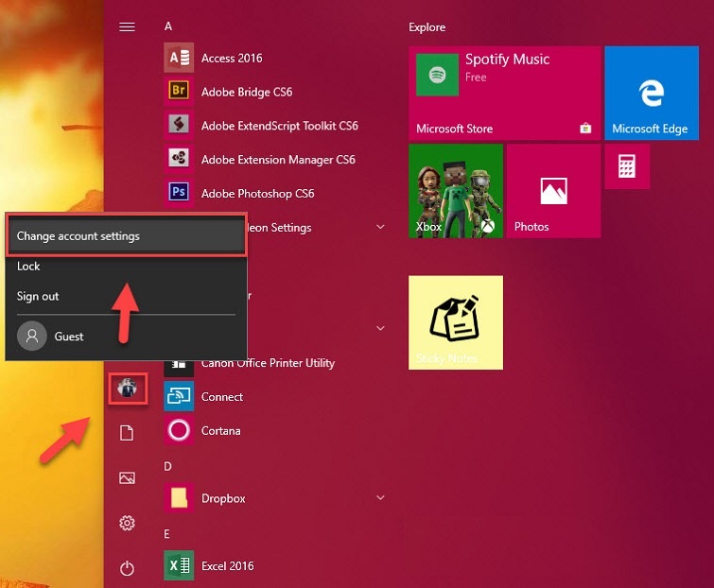Open Pictures from the sidebar icon
Viewport: 714px width, 588px height.
(x=127, y=477)
